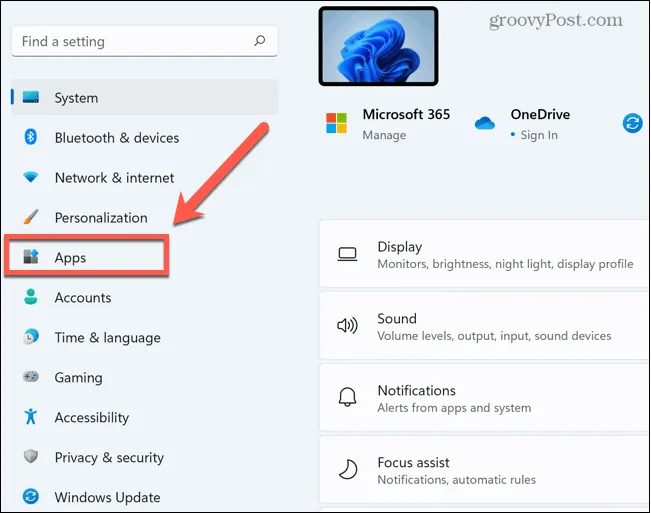Click 'Alerts from apps and system' text
Screen dimensions: 651x513
coord(454,408)
